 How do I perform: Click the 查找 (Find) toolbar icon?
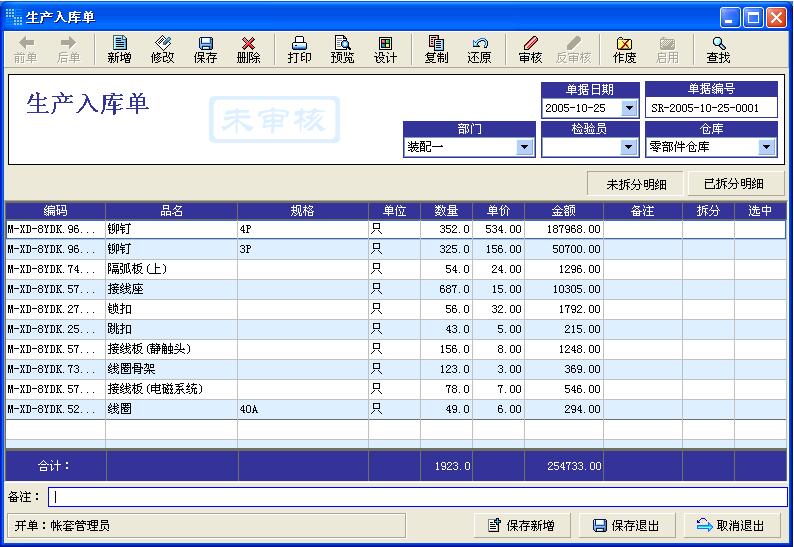click(x=718, y=49)
